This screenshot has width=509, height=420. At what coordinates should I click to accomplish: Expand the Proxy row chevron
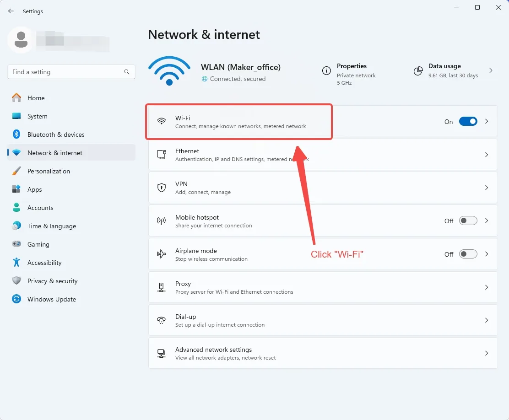pos(486,287)
